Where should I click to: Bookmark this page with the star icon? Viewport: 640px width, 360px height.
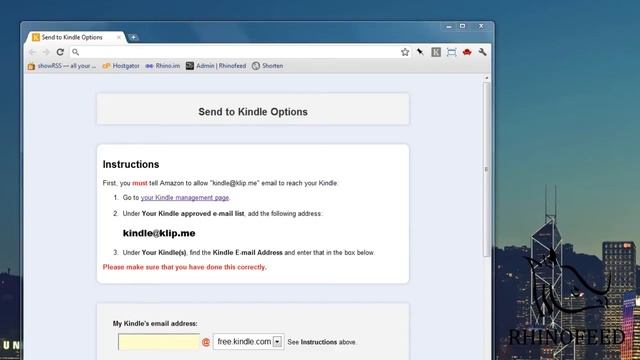(404, 52)
